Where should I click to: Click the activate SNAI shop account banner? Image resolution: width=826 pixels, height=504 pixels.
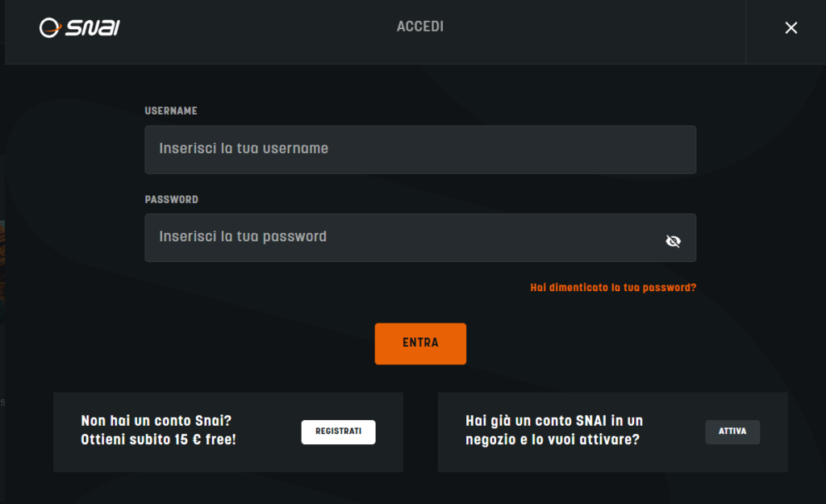tap(612, 431)
